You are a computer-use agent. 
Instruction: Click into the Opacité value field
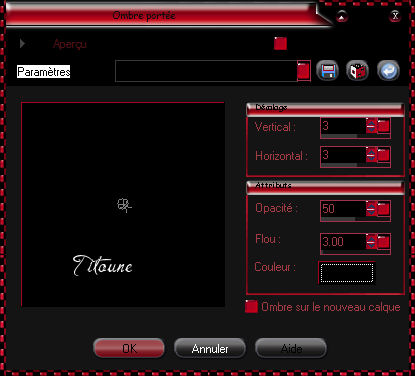tap(343, 209)
